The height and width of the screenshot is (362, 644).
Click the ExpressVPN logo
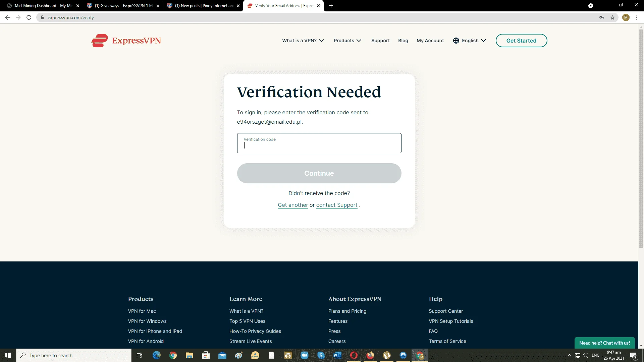coord(126,41)
